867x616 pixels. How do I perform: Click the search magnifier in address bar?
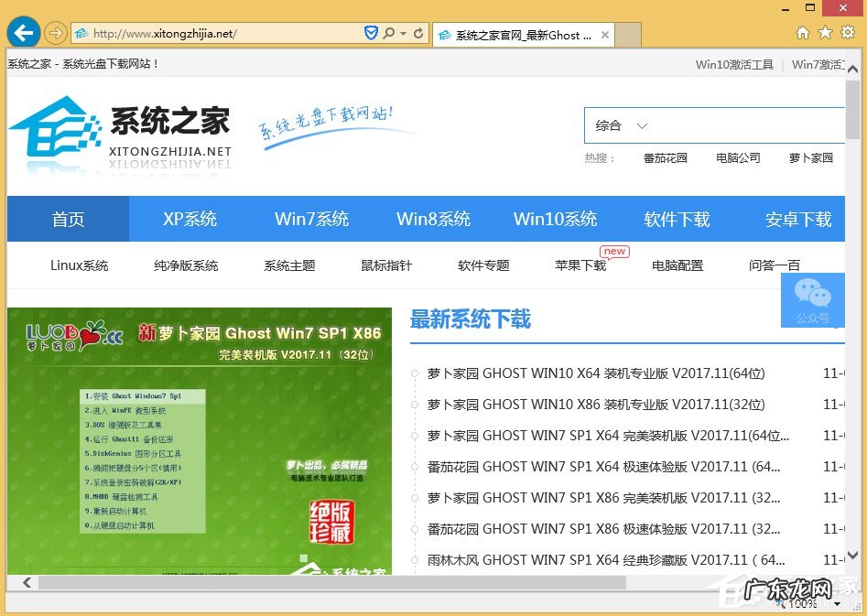388,32
